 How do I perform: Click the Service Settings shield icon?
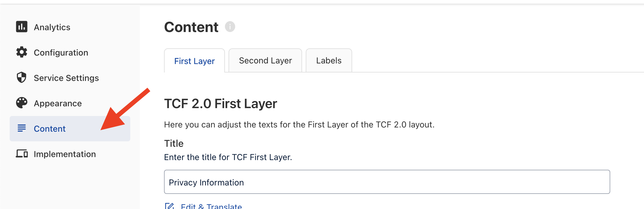pyautogui.click(x=22, y=78)
